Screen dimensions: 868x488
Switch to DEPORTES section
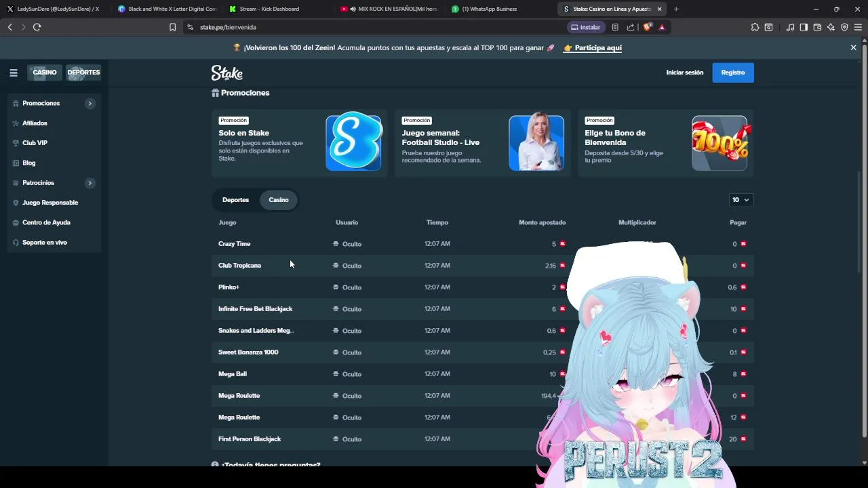pos(83,73)
